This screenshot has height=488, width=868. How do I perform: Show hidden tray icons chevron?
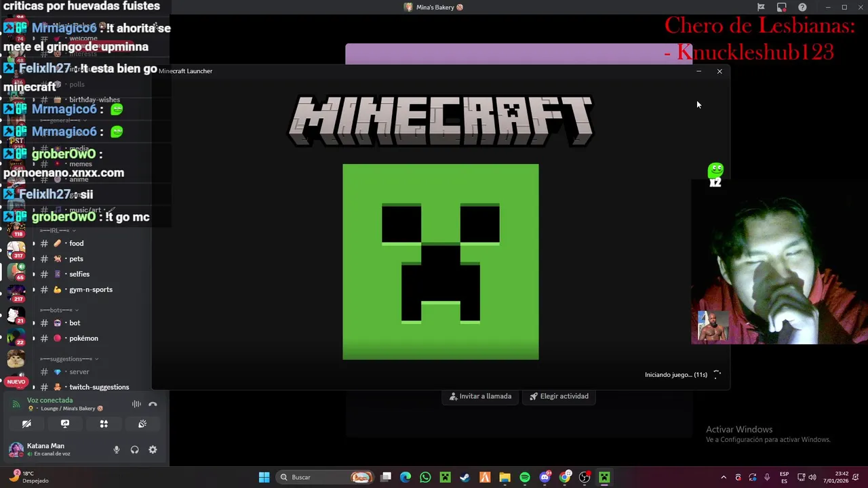(724, 477)
